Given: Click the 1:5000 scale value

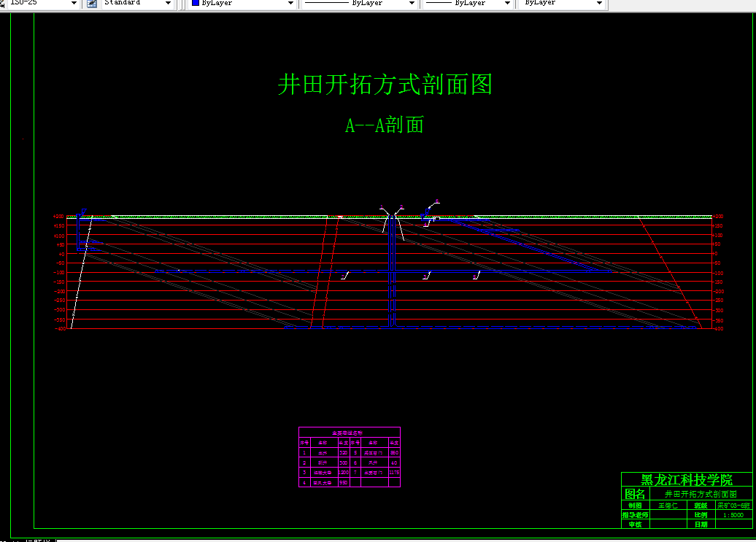Looking at the screenshot, I should click(x=733, y=515).
